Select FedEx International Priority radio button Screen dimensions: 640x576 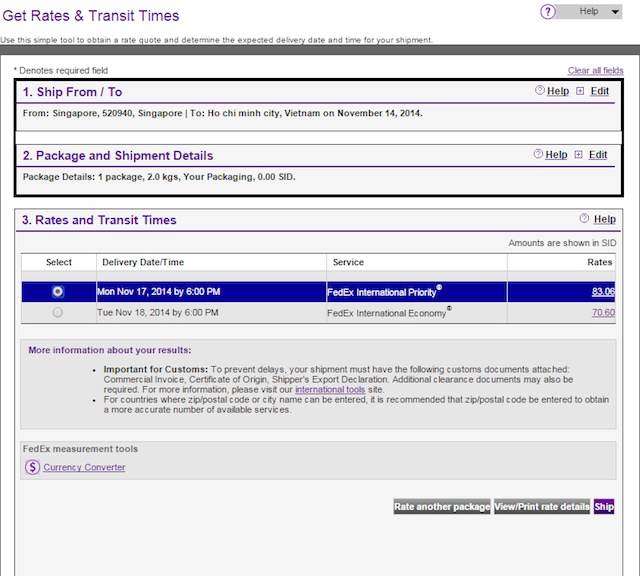tap(58, 291)
